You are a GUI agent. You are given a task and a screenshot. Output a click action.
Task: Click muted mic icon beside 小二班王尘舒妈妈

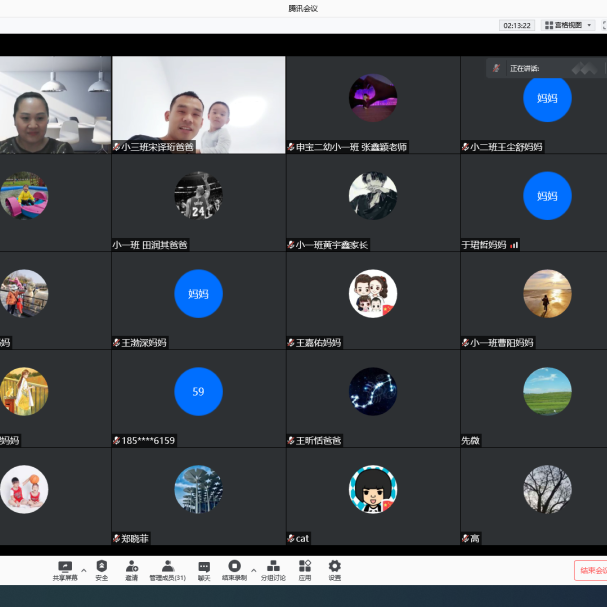click(x=465, y=147)
